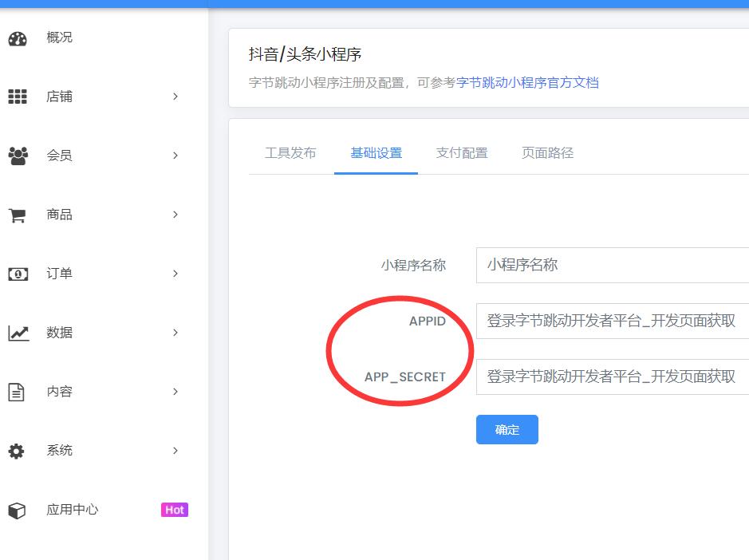Click the Hot badge beside 应用中心

point(175,510)
